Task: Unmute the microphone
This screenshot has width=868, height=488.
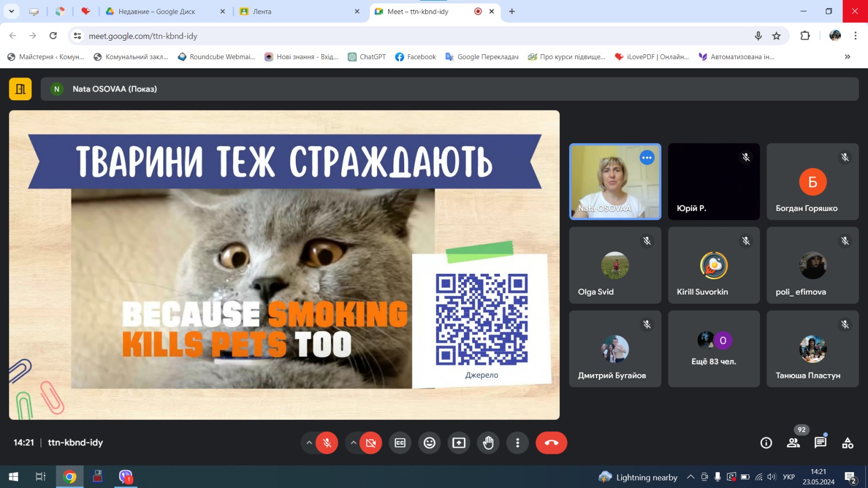Action: (327, 443)
